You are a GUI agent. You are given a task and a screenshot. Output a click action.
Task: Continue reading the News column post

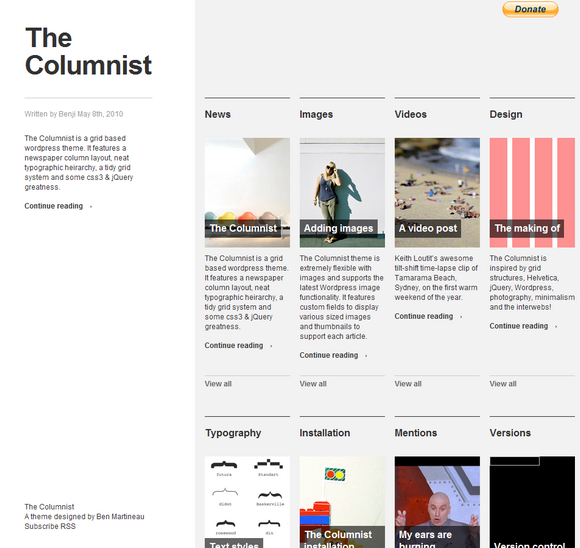pos(234,346)
